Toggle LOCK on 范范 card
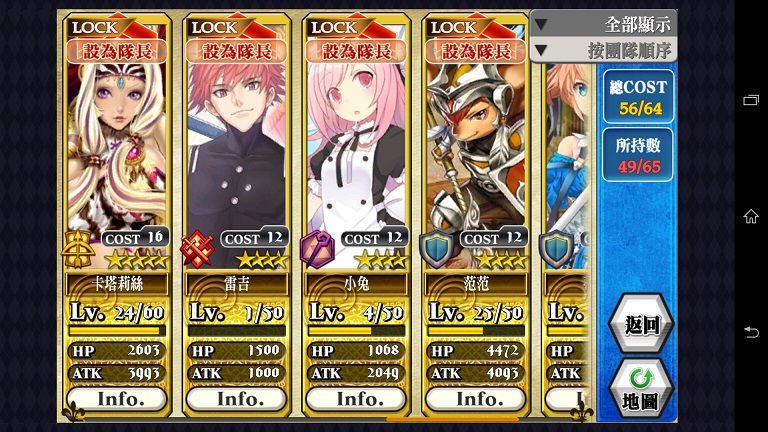Screen dimensions: 768x432 click(455, 27)
